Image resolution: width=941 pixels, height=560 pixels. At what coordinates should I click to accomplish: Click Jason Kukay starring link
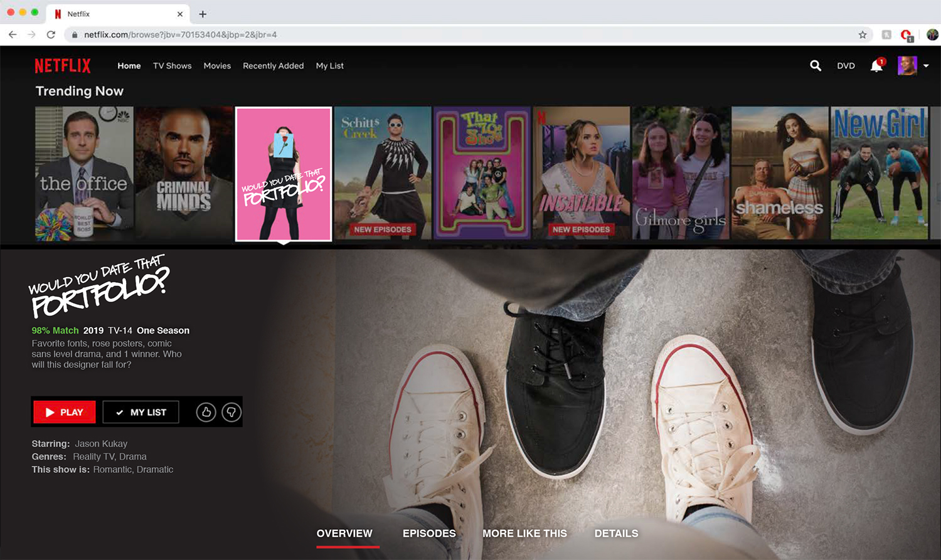click(x=101, y=443)
